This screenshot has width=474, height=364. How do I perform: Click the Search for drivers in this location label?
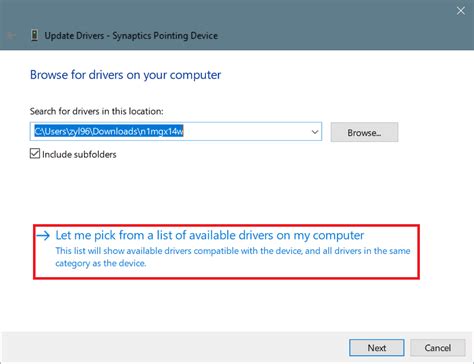[97, 111]
